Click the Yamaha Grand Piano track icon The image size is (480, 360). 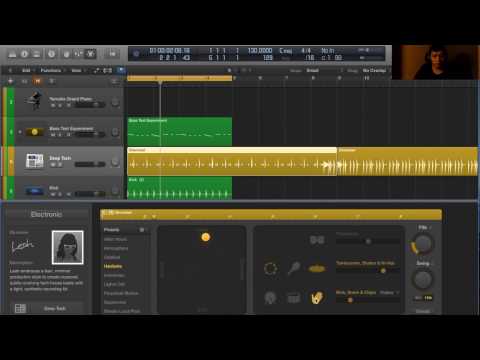34,101
